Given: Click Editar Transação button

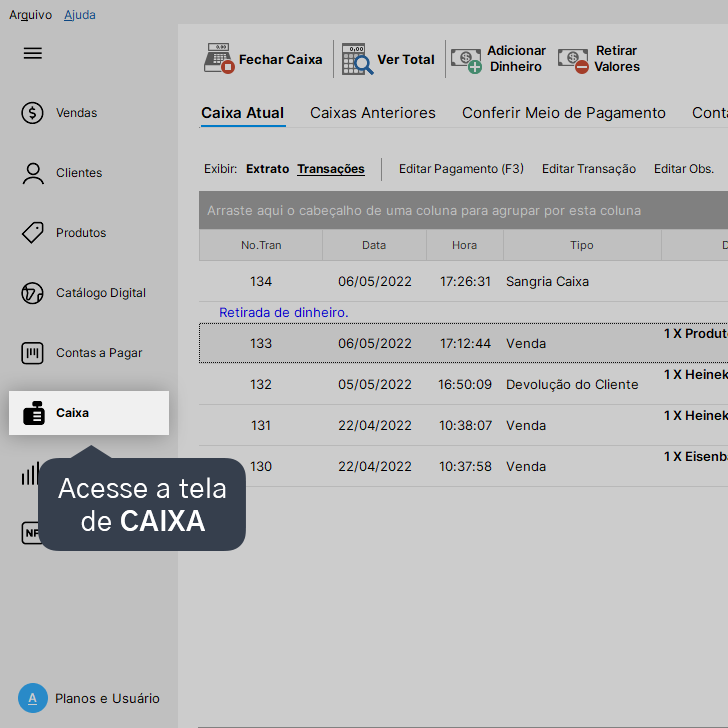Looking at the screenshot, I should [x=588, y=169].
